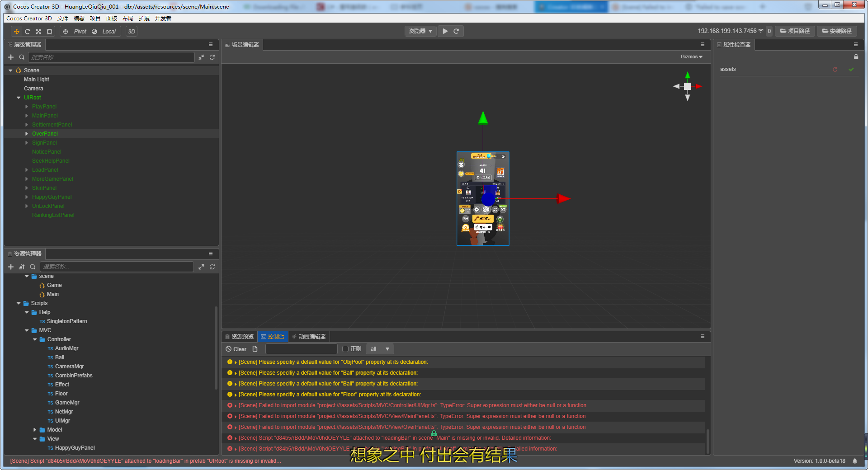
Task: Collapse all nodes in hierarchy panel
Action: (201, 57)
